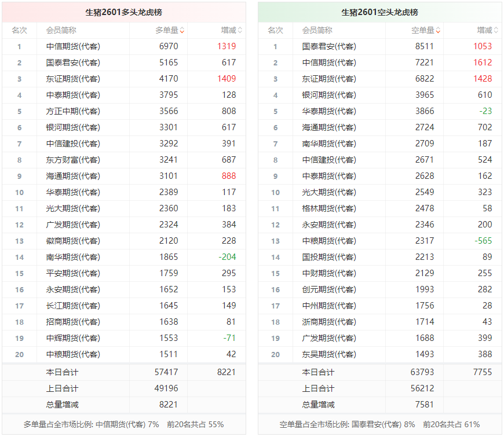Click 会员简称 header in short table
The image size is (504, 437).
click(x=317, y=31)
